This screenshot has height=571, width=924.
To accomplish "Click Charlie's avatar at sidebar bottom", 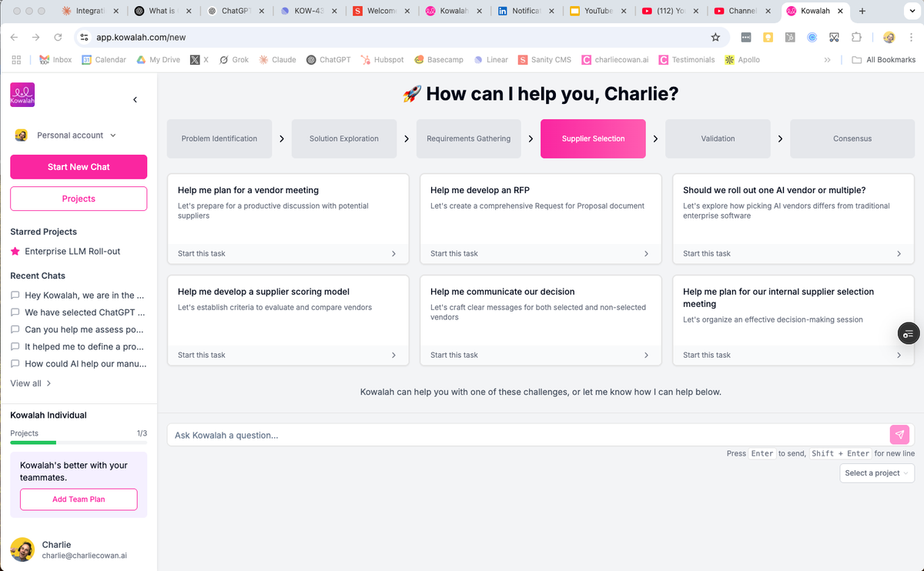I will tap(22, 549).
